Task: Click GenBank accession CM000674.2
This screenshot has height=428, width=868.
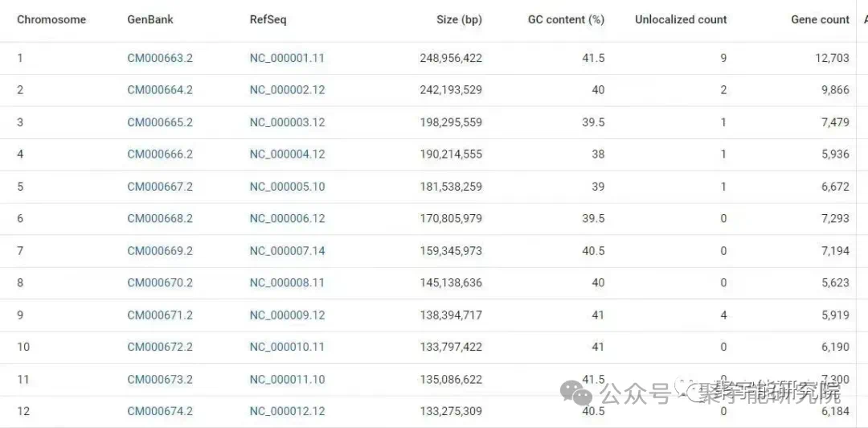Action: click(160, 412)
